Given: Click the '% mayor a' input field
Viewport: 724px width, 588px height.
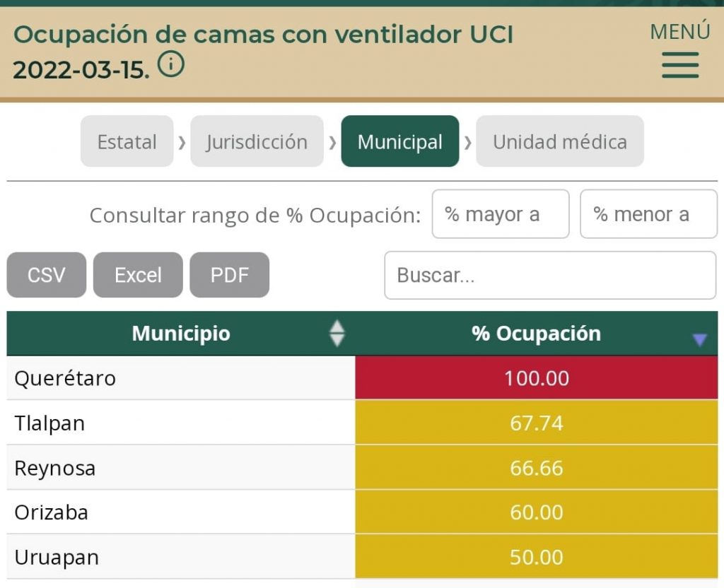Looking at the screenshot, I should click(x=501, y=214).
